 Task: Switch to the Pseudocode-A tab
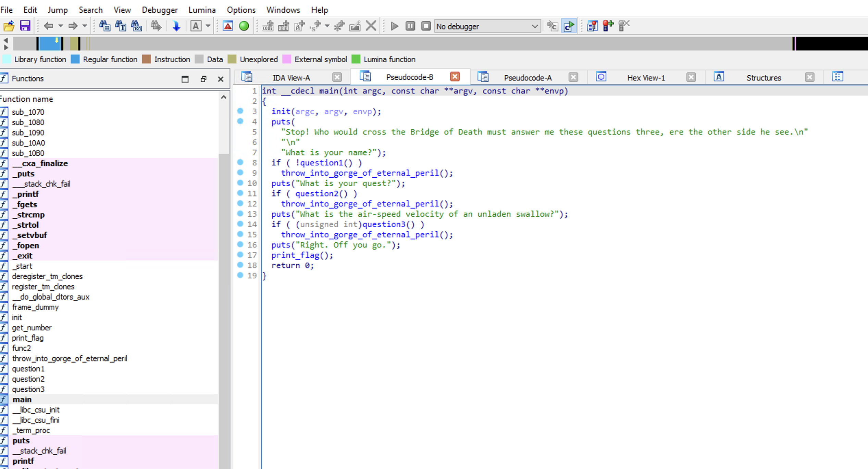click(x=528, y=78)
